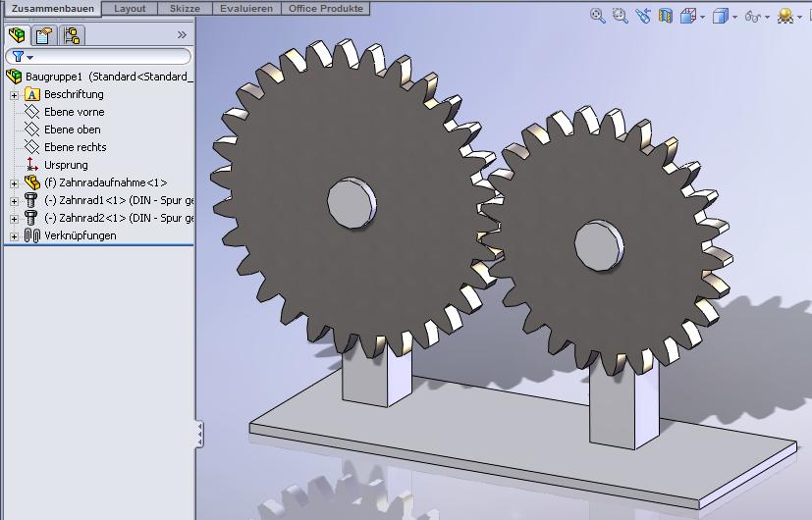Switch to the Skizze tab

pos(185,8)
